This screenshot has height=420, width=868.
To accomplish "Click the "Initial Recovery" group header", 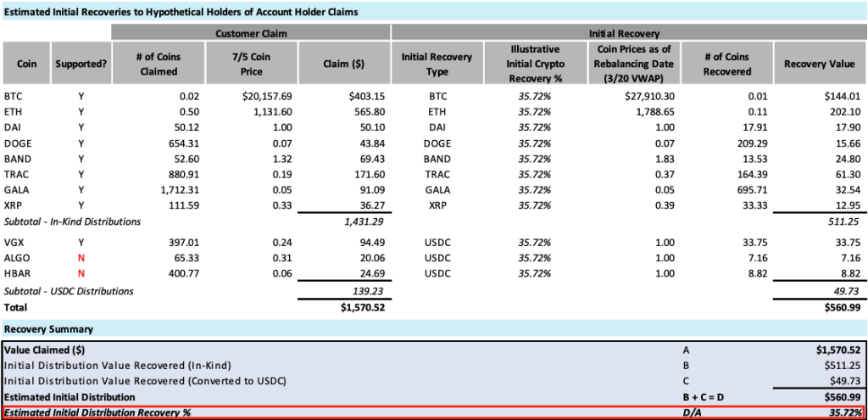I will 628,32.
